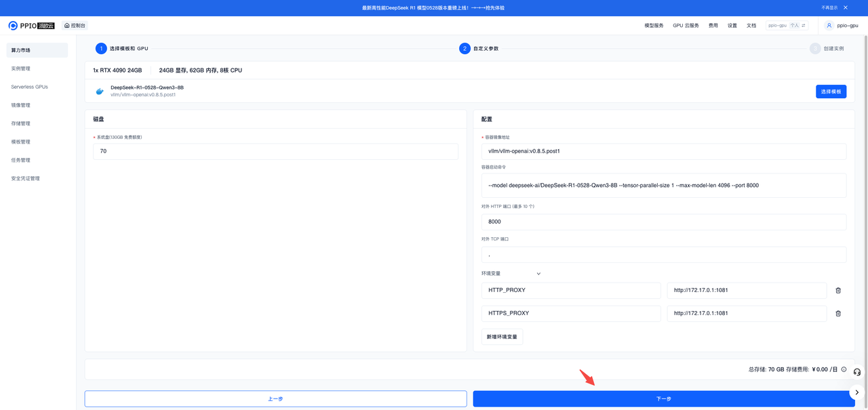This screenshot has width=868, height=410.
Task: Collapse the 环境变量 section chevron
Action: [538, 274]
